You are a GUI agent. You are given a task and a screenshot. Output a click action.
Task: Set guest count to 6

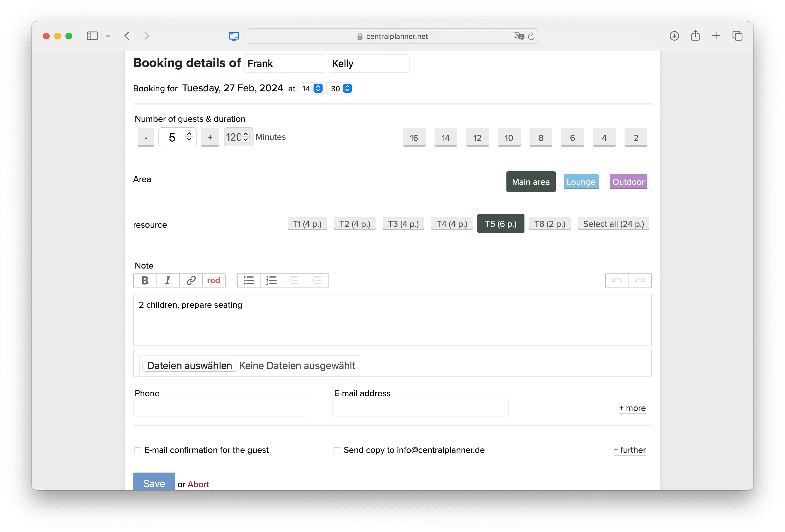(572, 138)
